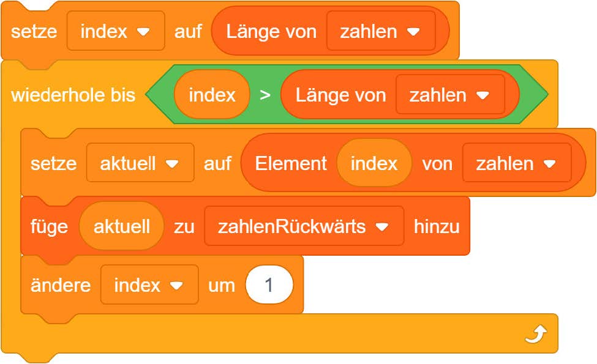Click the 'ändere' label of the change block

[60, 286]
